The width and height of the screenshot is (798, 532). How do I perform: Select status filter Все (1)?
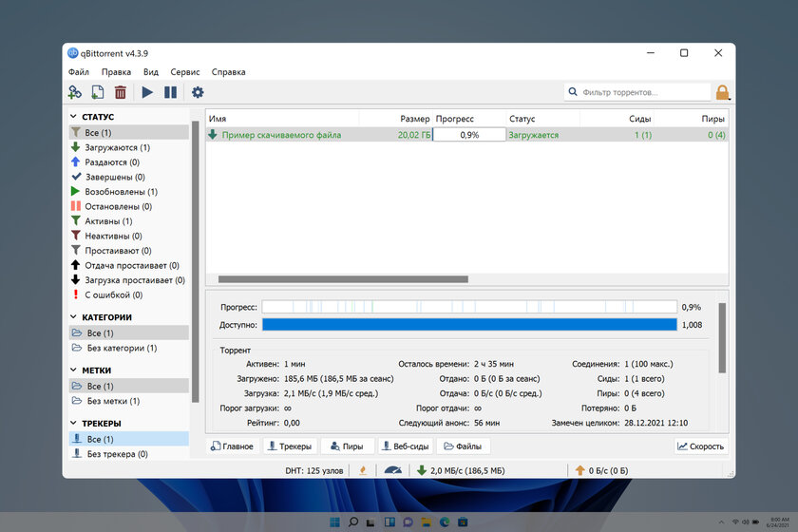[129, 132]
